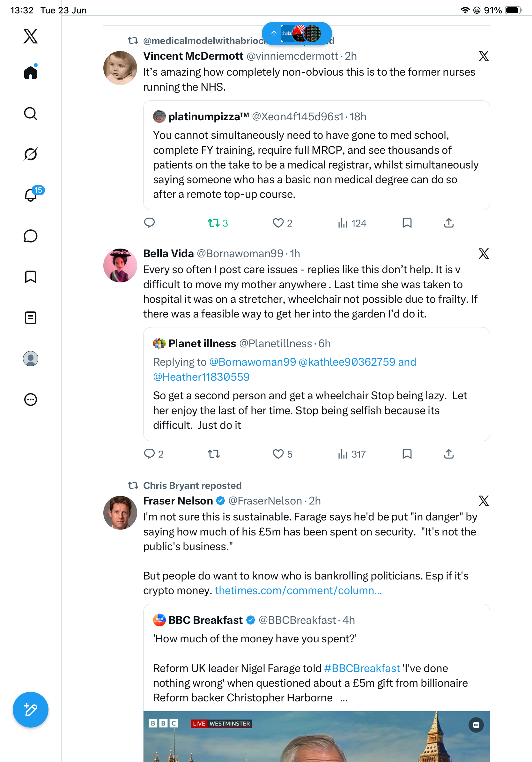Image resolution: width=532 pixels, height=762 pixels.
Task: Open Lists icon in sidebar
Action: pos(31,317)
